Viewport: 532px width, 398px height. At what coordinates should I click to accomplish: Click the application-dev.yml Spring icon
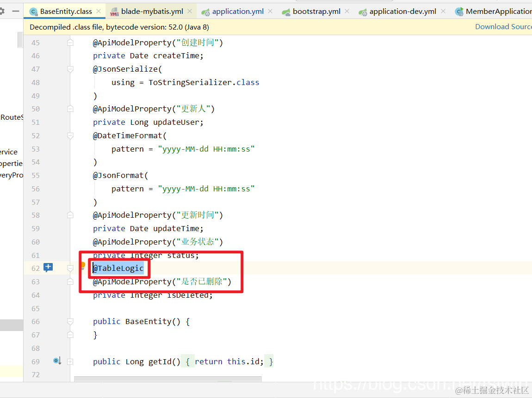click(363, 12)
